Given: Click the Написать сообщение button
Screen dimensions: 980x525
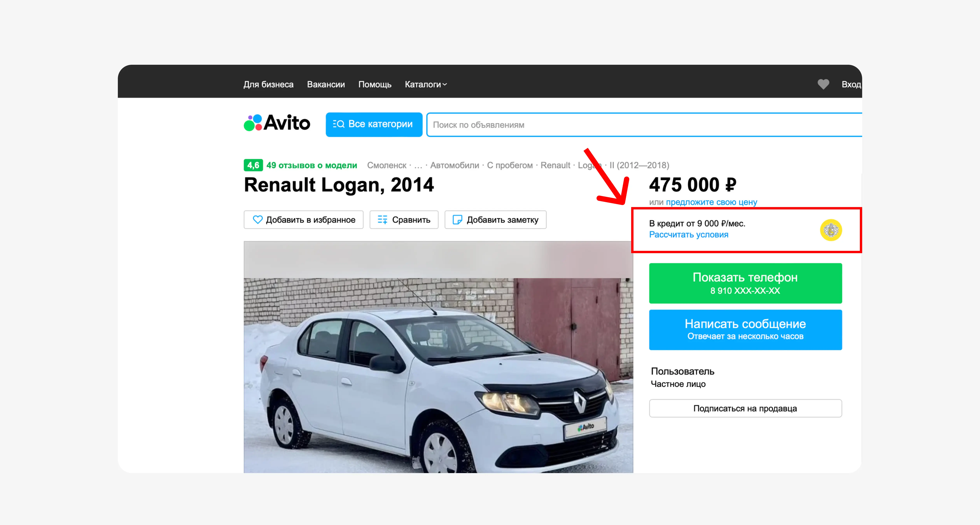Looking at the screenshot, I should pos(745,329).
